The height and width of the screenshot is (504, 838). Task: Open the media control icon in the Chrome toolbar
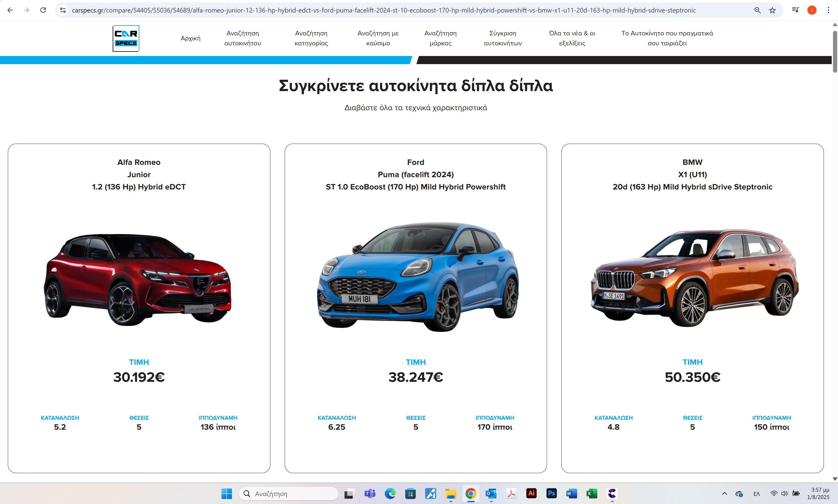(795, 10)
